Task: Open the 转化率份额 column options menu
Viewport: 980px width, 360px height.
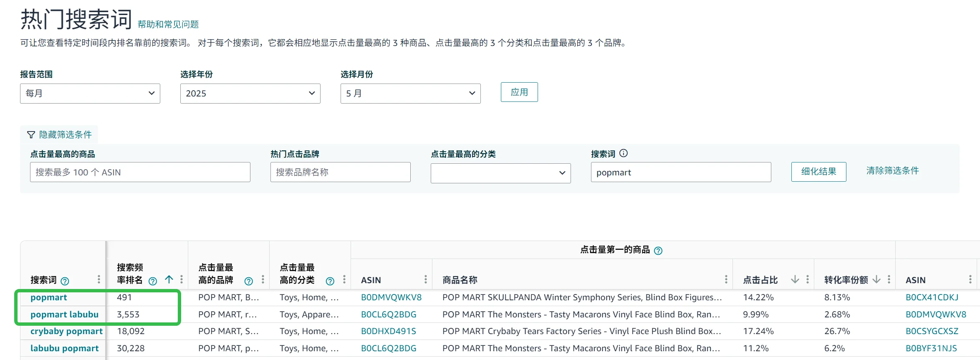Action: pos(889,279)
